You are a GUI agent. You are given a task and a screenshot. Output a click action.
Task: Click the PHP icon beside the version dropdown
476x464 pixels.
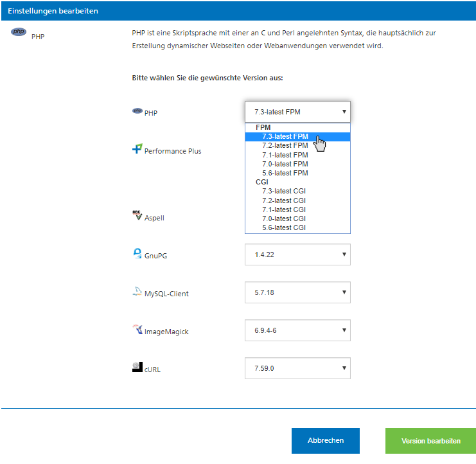pos(137,111)
